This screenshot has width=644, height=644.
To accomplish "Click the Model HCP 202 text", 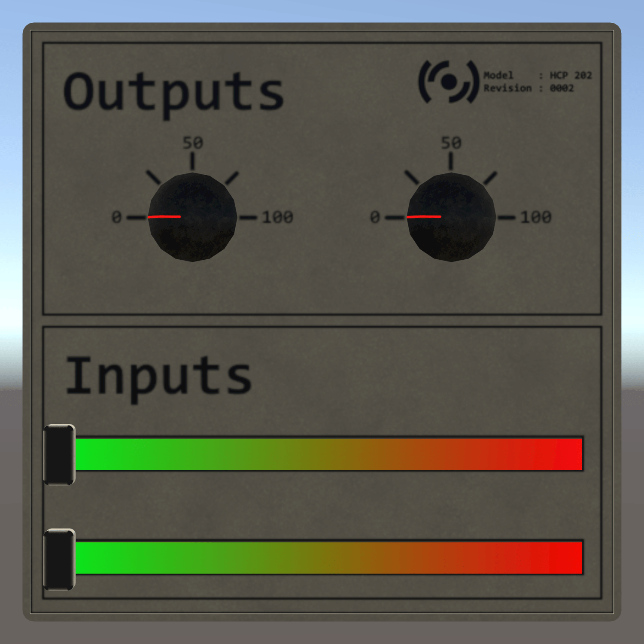I will point(538,76).
